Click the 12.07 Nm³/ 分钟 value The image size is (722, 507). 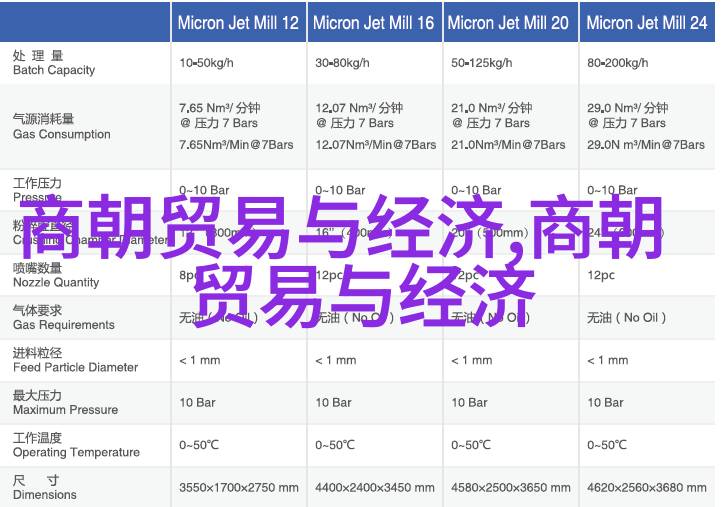click(359, 108)
